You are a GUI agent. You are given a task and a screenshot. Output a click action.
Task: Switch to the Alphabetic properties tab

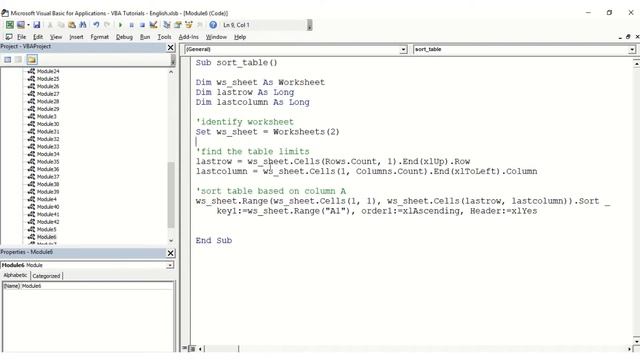tap(15, 276)
